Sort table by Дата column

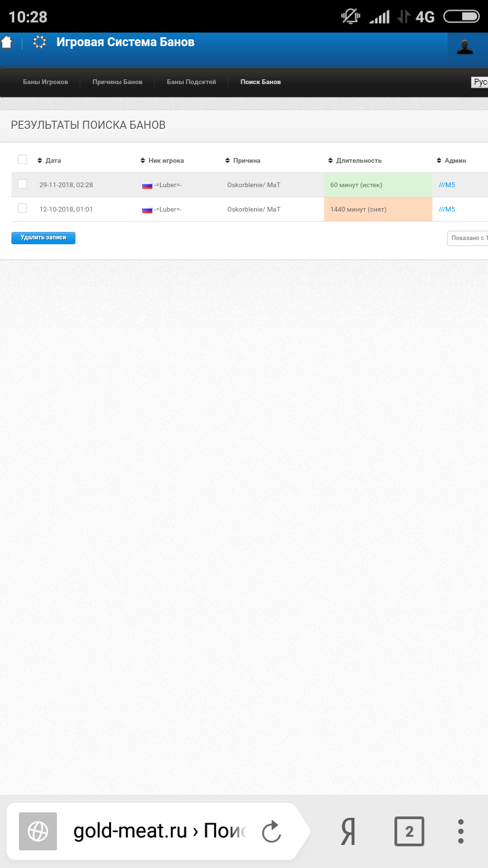[x=49, y=161]
